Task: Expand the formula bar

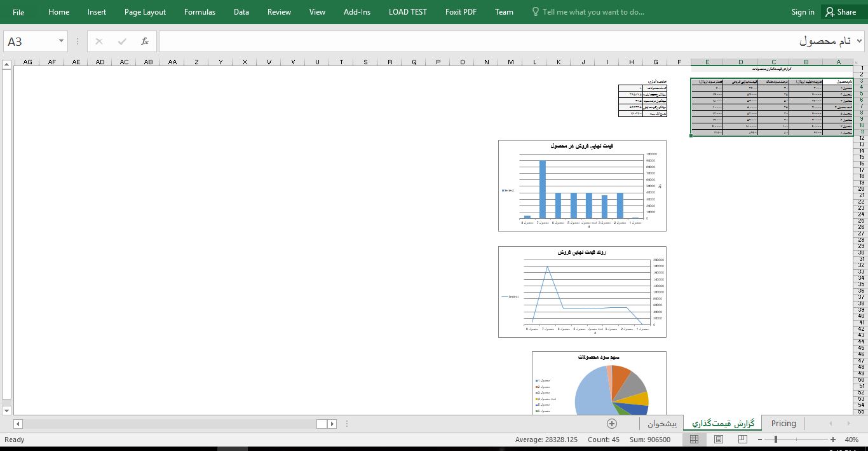Action: [860, 41]
